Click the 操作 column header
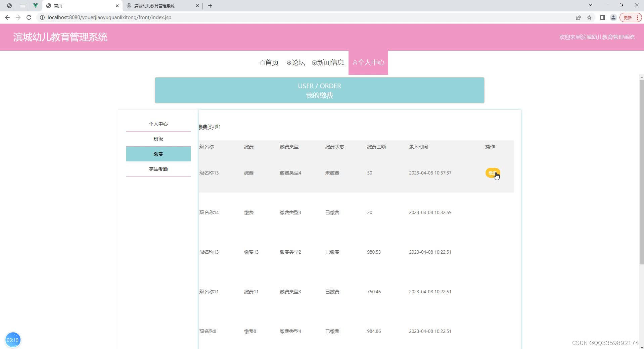644x349 pixels. click(490, 147)
